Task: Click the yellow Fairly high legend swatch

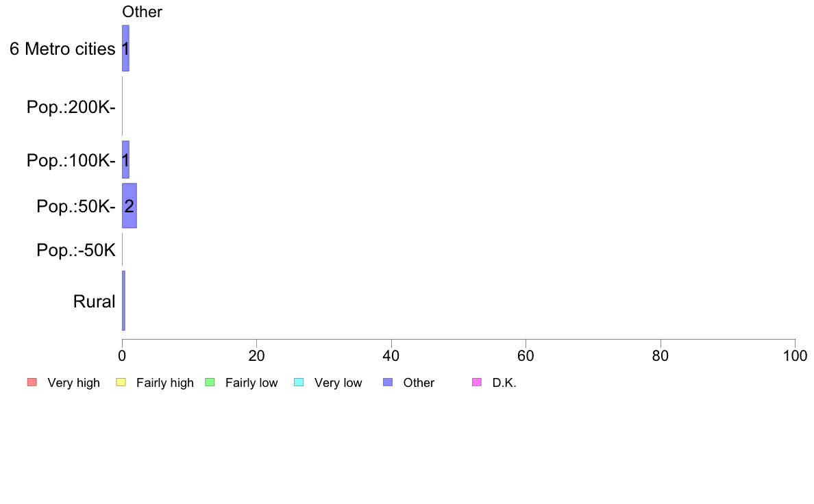Action: coord(121,383)
